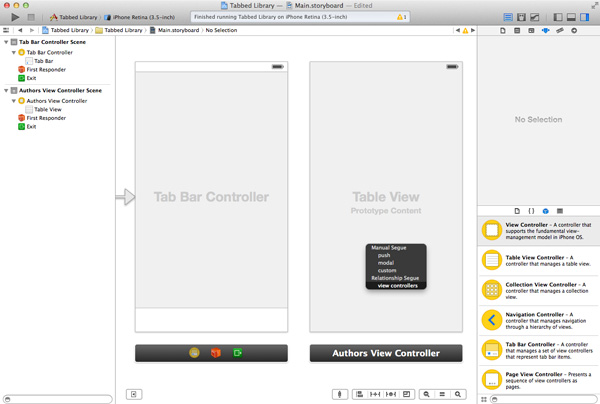Select the Assistant editor button
Screen dimensions: 600x404
coord(521,17)
